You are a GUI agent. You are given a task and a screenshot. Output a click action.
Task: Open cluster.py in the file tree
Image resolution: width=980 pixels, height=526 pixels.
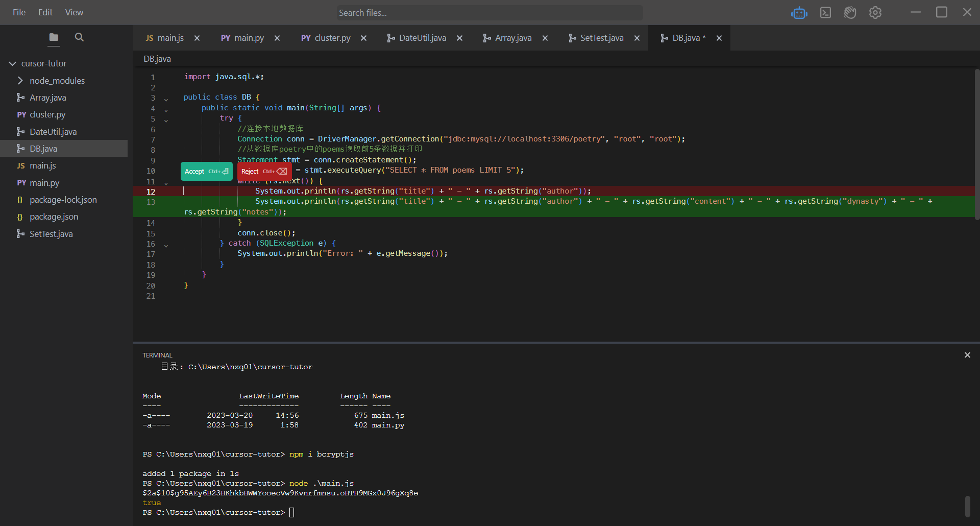[64, 114]
